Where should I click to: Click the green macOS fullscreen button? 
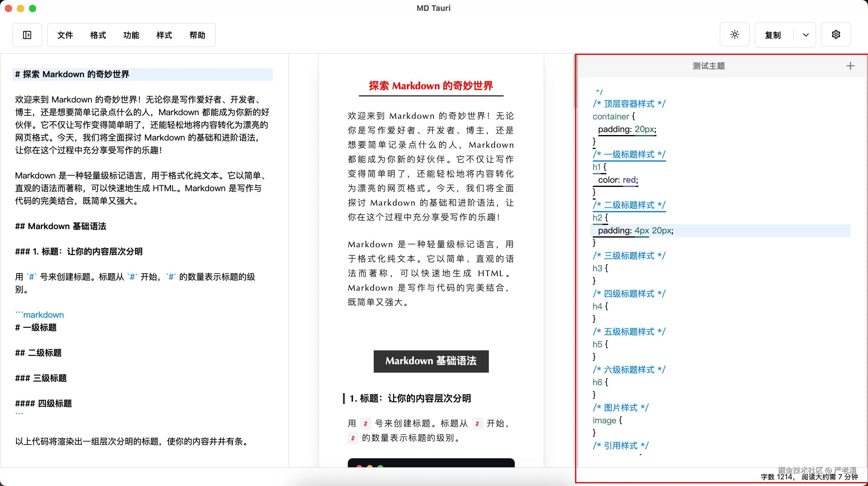33,8
